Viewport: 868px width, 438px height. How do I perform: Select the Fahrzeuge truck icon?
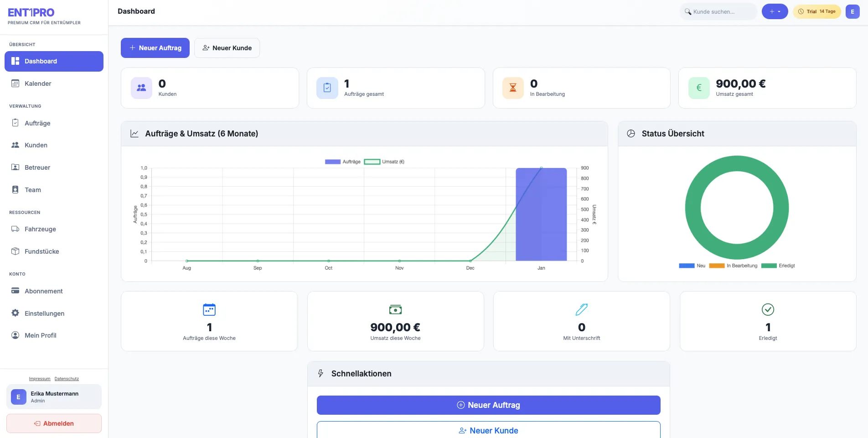[15, 229]
